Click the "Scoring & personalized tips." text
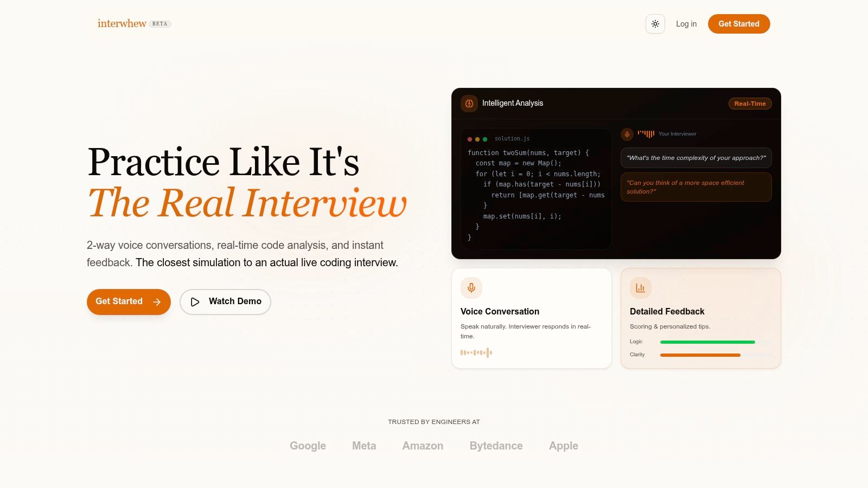The width and height of the screenshot is (868, 488). [670, 326]
